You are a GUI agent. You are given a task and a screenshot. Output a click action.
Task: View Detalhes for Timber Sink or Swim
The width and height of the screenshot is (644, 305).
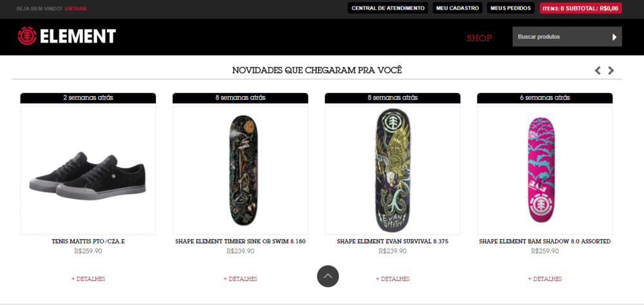pyautogui.click(x=240, y=279)
